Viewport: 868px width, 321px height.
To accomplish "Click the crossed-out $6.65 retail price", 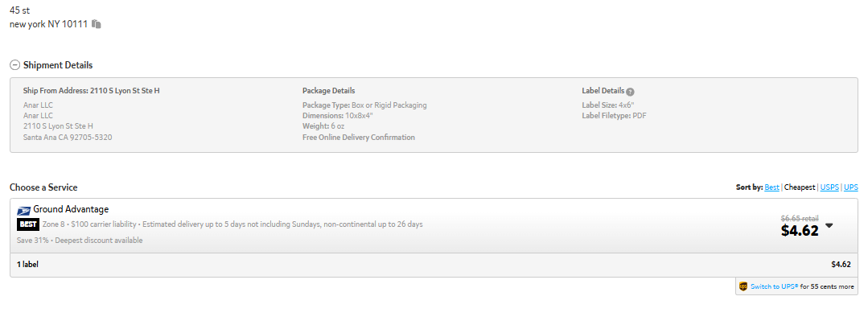I will click(x=800, y=218).
